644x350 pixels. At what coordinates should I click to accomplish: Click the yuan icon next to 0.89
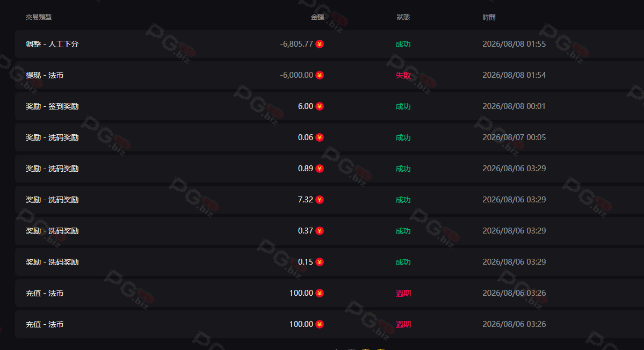(x=320, y=169)
